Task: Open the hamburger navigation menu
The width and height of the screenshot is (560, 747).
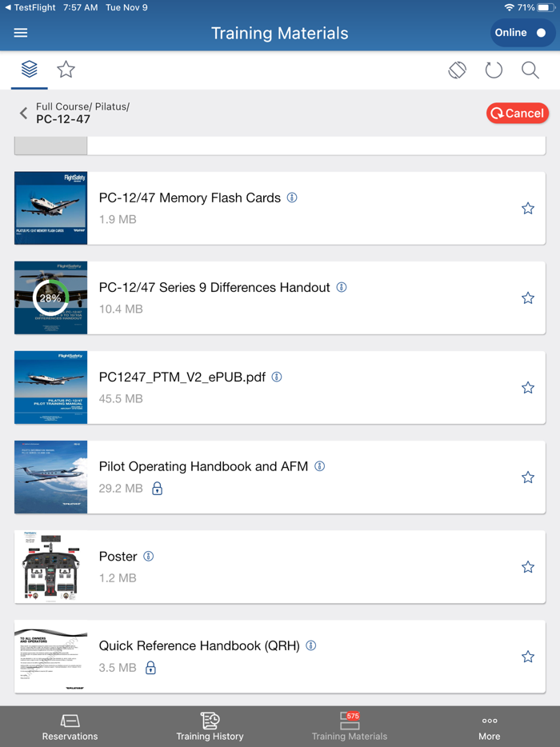Action: (x=21, y=33)
